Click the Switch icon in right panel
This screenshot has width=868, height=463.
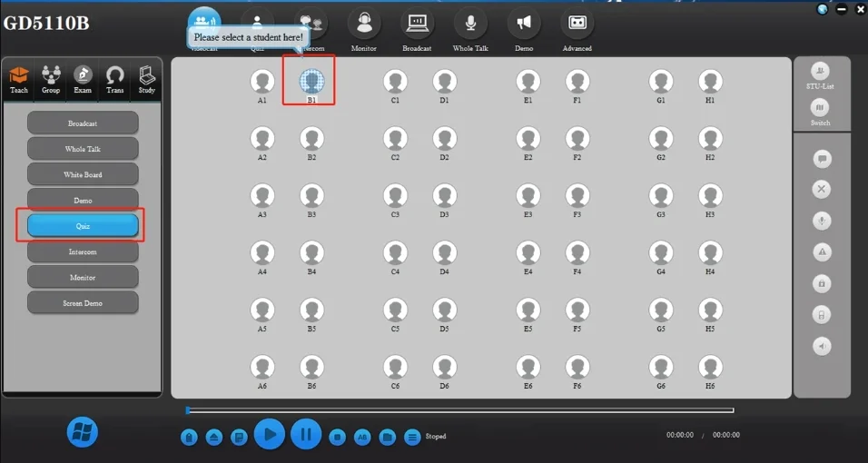tap(820, 109)
